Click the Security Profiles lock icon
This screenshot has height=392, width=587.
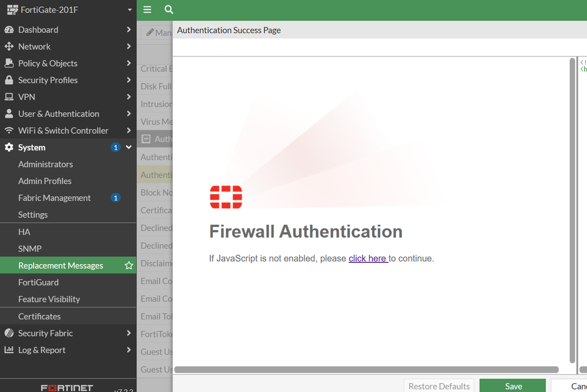[x=9, y=80]
